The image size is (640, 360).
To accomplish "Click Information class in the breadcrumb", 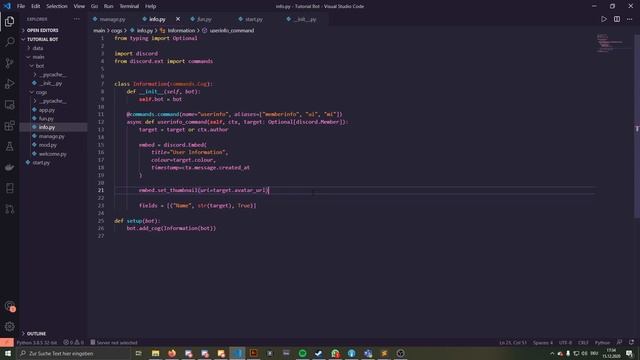I will click(181, 30).
